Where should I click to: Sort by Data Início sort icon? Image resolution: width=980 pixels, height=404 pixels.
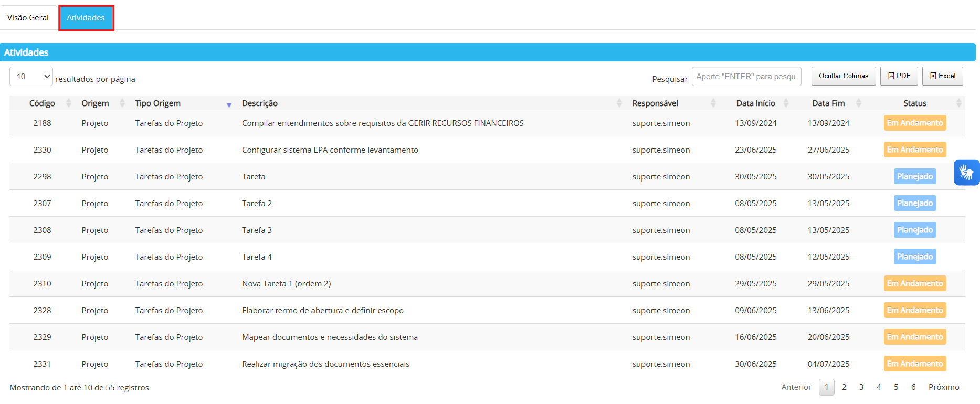tap(786, 103)
